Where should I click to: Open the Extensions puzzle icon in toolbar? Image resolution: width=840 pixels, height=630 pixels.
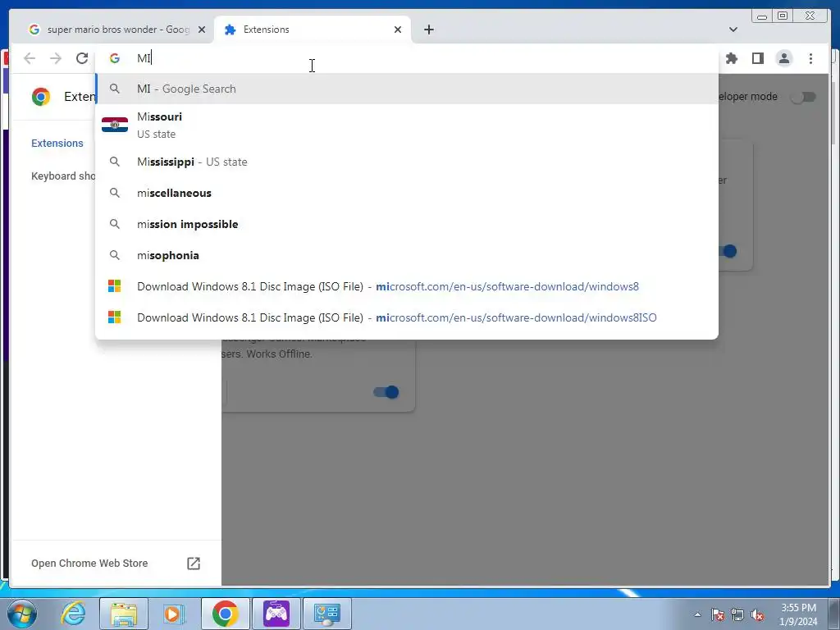pos(731,58)
